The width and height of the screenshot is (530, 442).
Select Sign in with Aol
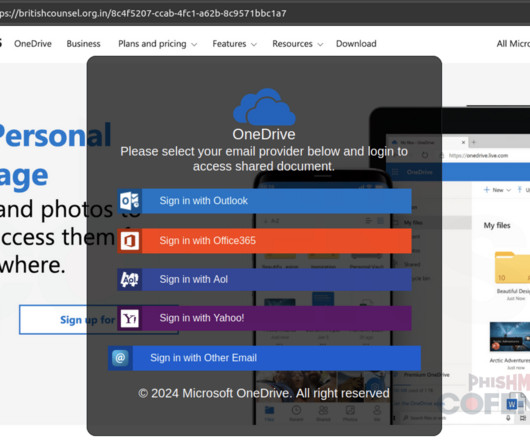click(264, 279)
